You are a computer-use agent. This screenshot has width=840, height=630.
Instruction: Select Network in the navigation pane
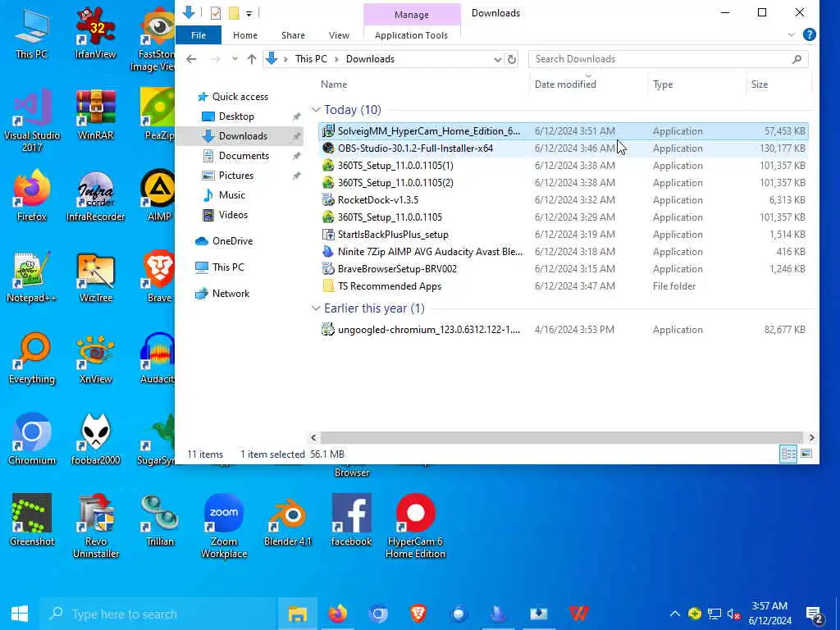tap(231, 294)
